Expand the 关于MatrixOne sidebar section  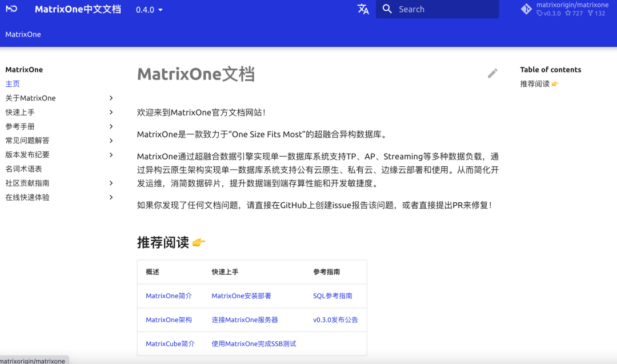111,98
